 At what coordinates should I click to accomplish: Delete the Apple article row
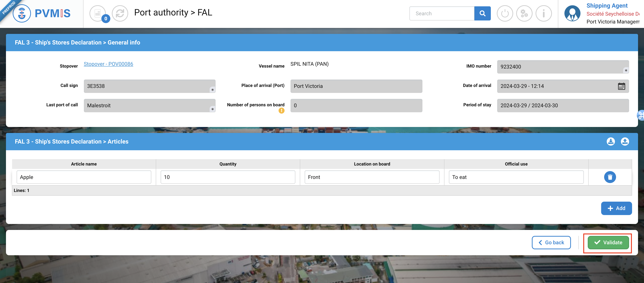[x=610, y=177]
